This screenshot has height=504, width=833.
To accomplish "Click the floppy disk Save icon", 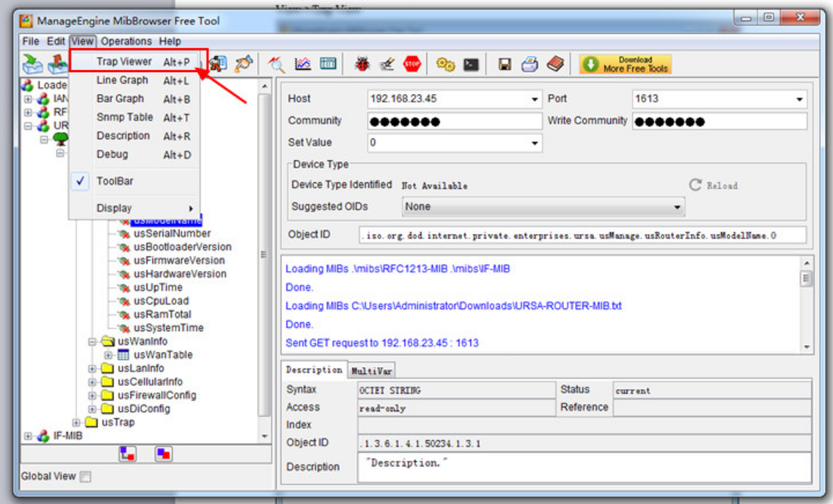I will [x=505, y=64].
